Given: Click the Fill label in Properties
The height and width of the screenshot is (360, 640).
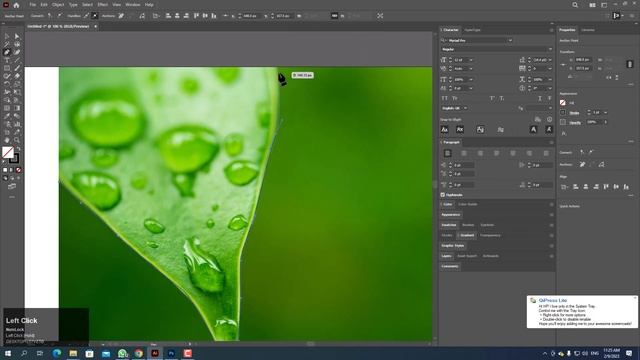Looking at the screenshot, I should 571,103.
